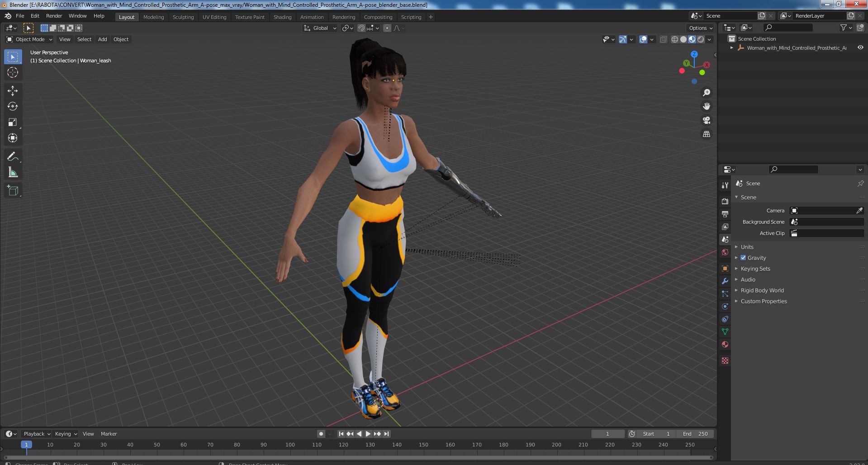Select the Measure tool
This screenshot has height=465, width=868.
(x=13, y=173)
